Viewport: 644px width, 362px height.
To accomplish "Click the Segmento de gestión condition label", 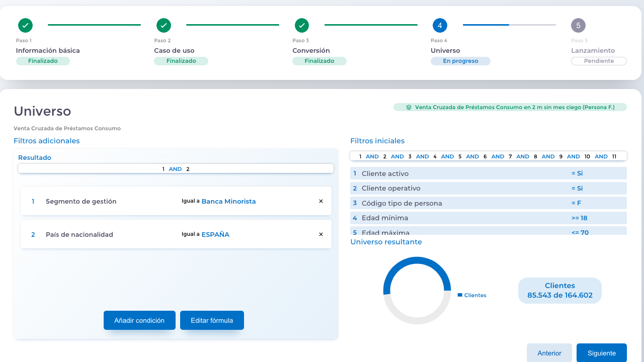I will 81,201.
